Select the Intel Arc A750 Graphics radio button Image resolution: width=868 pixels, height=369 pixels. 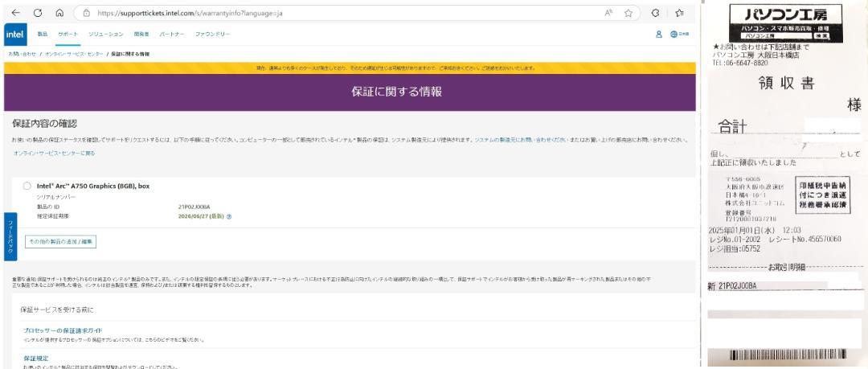tap(27, 187)
